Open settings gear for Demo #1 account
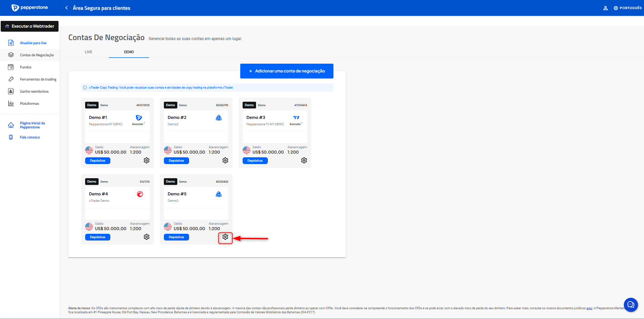The width and height of the screenshot is (644, 319). (x=146, y=161)
